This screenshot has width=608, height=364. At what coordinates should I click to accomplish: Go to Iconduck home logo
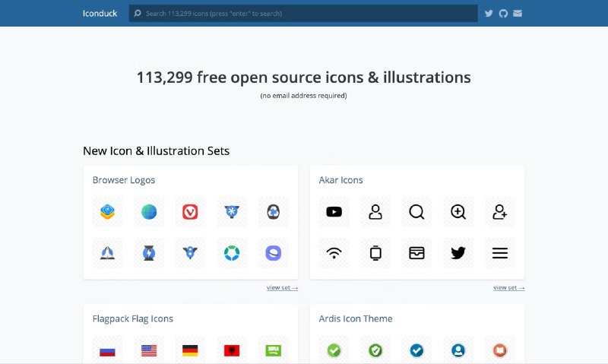click(100, 14)
